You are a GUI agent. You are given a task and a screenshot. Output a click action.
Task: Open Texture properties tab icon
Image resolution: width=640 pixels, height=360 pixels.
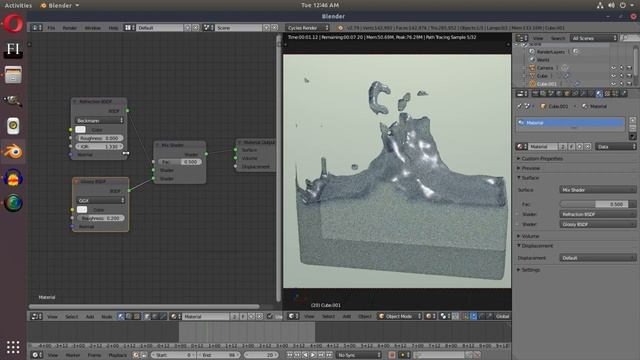tap(607, 94)
